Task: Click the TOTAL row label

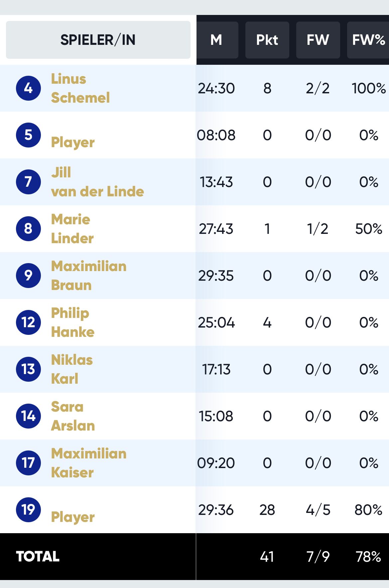Action: click(38, 556)
